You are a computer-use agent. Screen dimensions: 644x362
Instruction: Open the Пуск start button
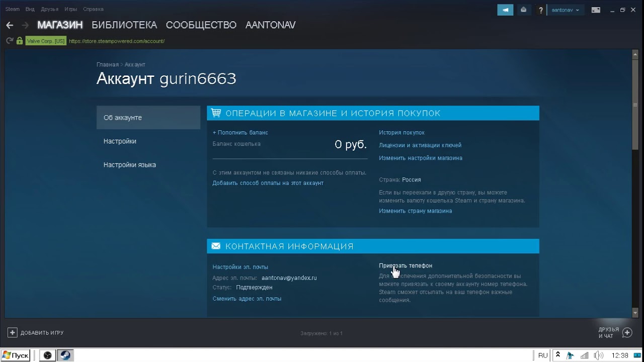pyautogui.click(x=16, y=355)
